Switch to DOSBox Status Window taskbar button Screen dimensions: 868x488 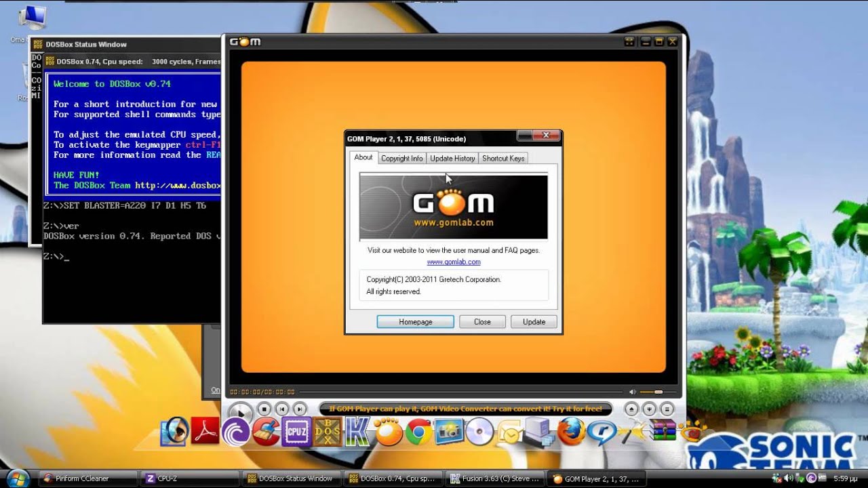pos(292,479)
